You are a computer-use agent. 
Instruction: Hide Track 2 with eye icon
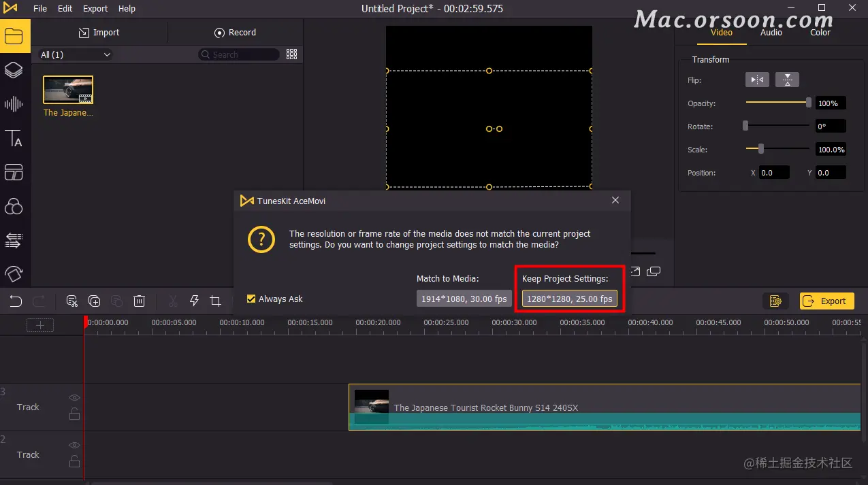click(74, 446)
